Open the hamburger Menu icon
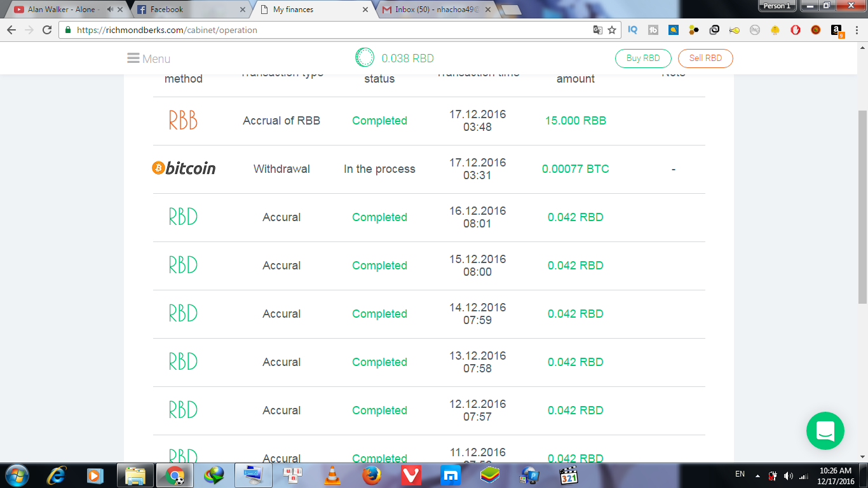 (133, 58)
